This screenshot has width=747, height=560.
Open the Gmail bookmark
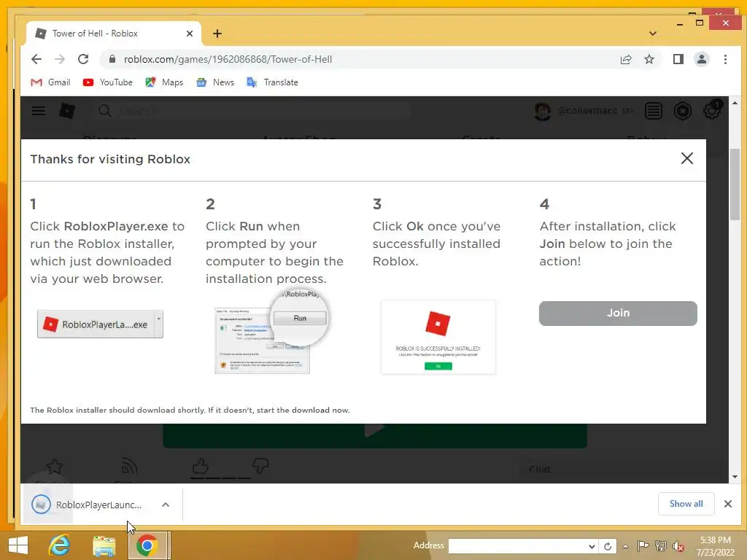[50, 82]
